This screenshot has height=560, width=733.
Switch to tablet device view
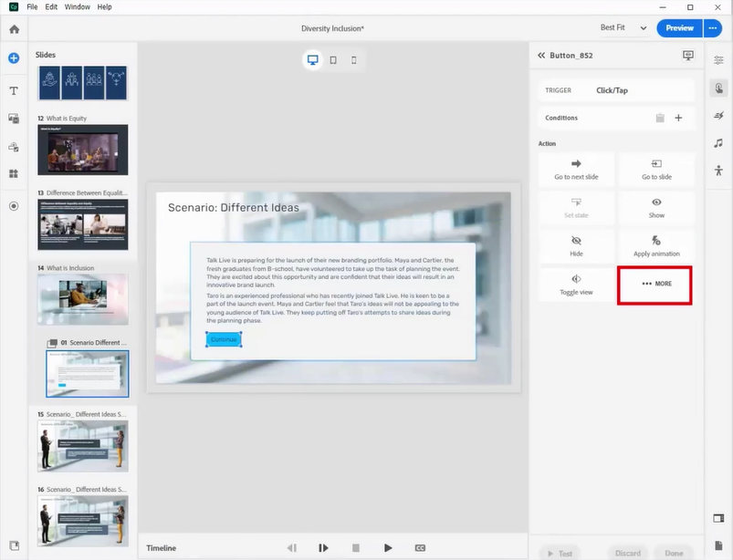[333, 60]
